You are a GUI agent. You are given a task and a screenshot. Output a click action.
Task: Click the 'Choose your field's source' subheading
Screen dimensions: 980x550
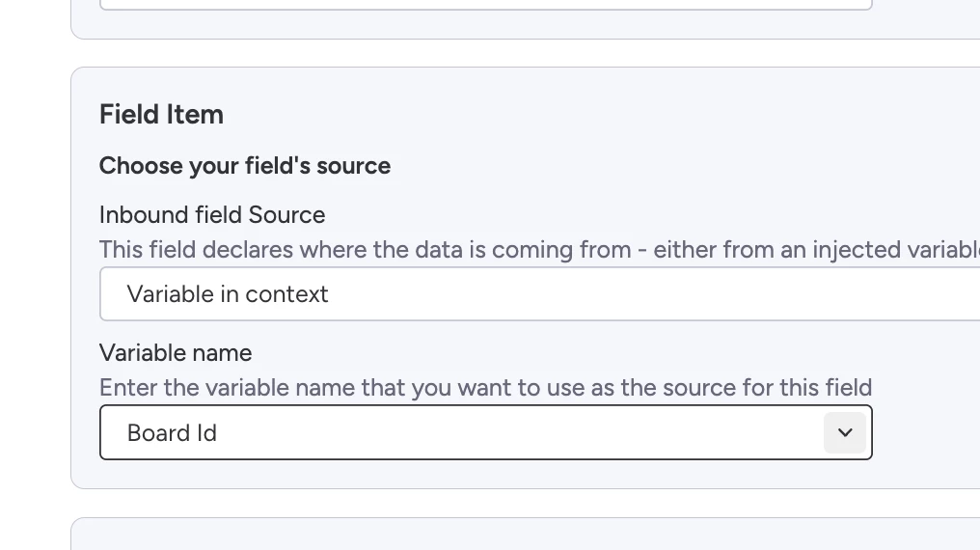[x=245, y=166]
